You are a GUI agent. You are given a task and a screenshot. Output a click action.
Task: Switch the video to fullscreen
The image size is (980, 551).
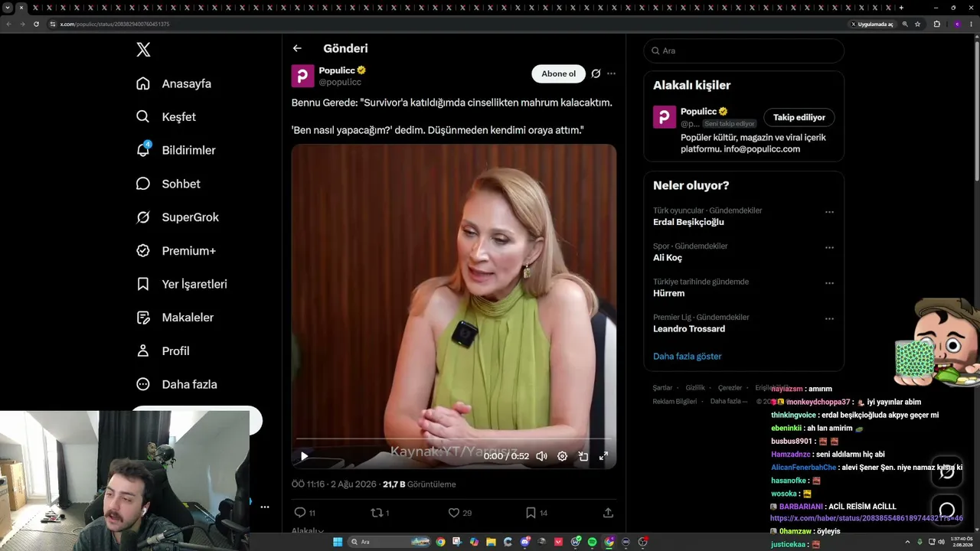pos(603,456)
